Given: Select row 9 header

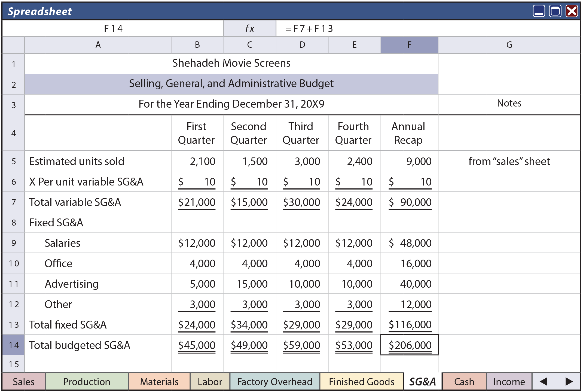Looking at the screenshot, I should tap(14, 243).
